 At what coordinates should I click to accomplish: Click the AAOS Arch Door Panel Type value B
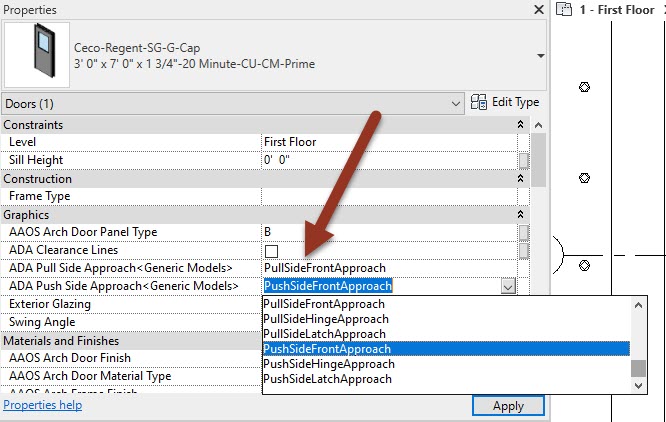[x=389, y=232]
